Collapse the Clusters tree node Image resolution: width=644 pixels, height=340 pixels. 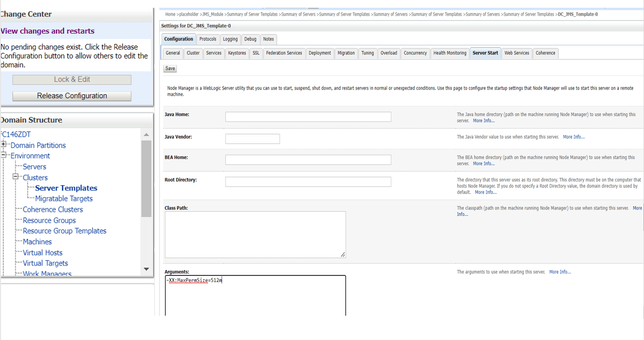click(x=16, y=176)
